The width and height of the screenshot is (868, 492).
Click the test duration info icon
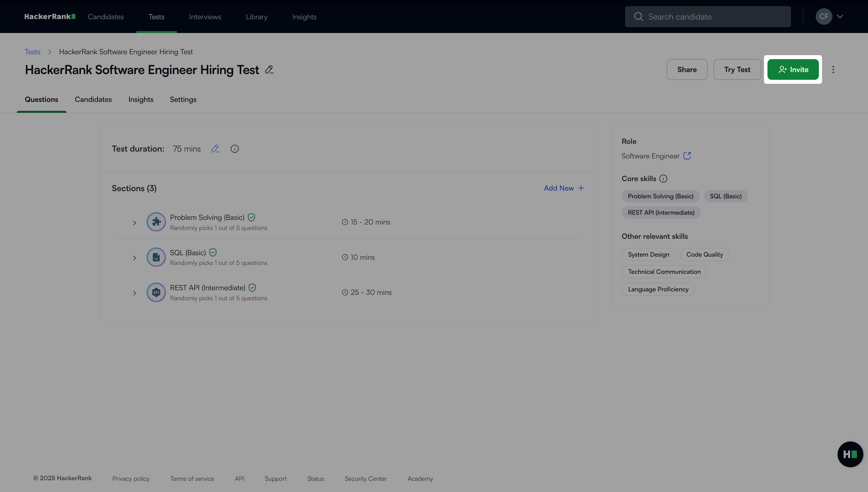click(235, 149)
